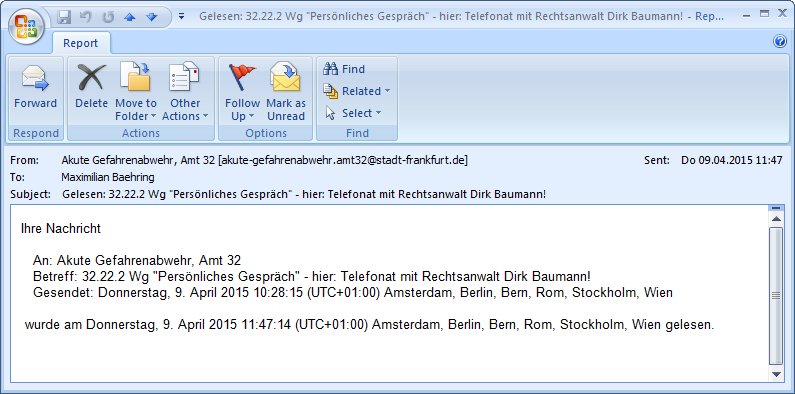This screenshot has width=795, height=394.
Task: Expand the Other Actions dropdown
Action: [x=185, y=91]
